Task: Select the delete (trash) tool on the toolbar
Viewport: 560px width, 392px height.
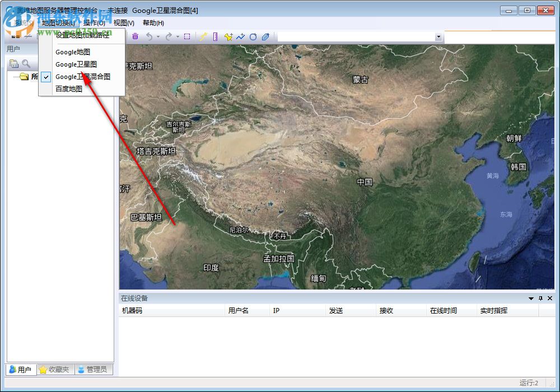Action: [x=135, y=36]
